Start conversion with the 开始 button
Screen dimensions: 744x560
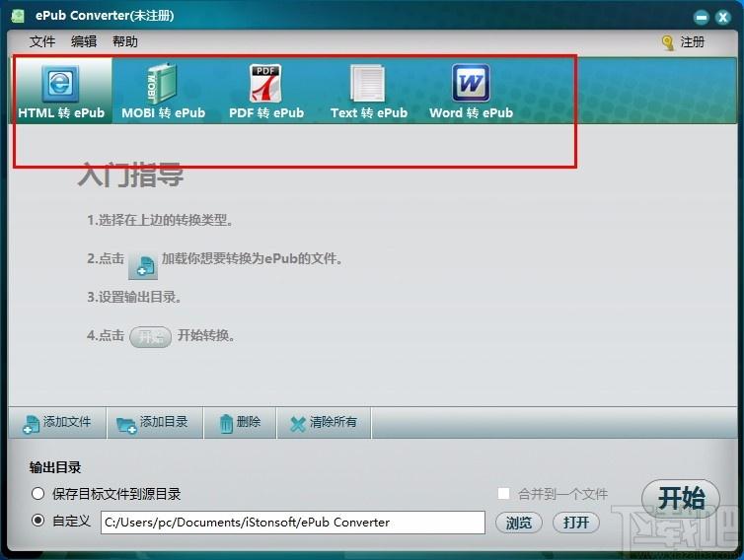681,499
